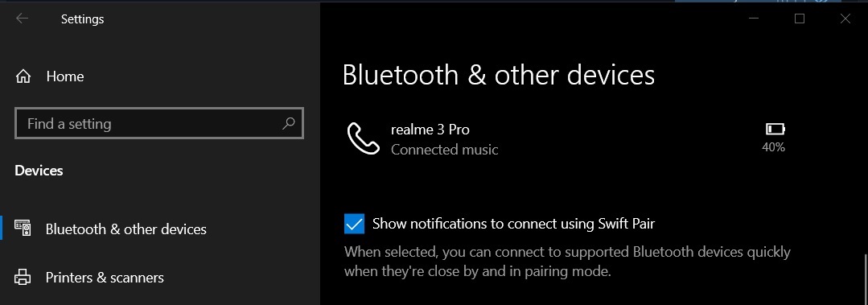868x305 pixels.
Task: Click the Connected music status text
Action: [x=445, y=150]
